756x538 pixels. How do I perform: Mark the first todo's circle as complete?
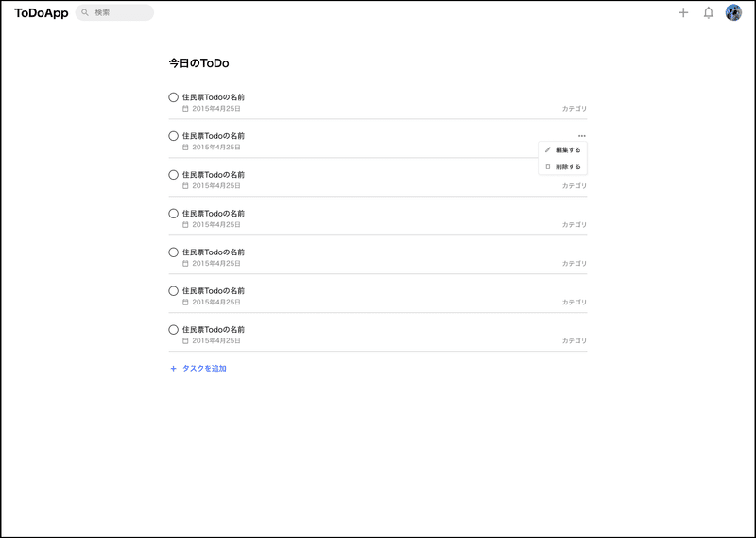point(174,97)
